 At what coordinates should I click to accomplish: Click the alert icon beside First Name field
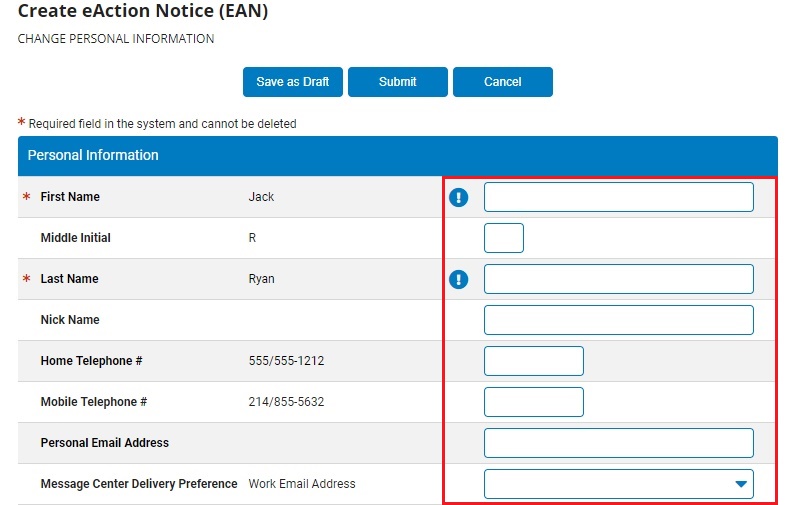(x=458, y=197)
